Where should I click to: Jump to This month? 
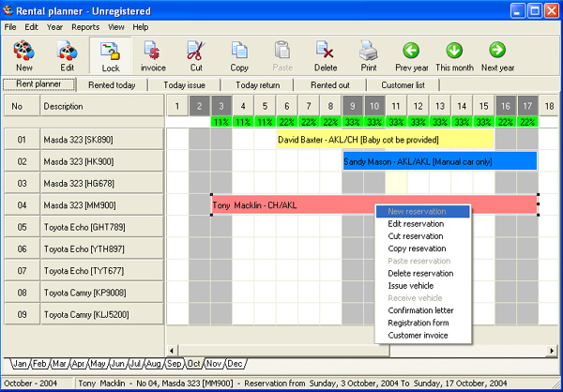455,55
